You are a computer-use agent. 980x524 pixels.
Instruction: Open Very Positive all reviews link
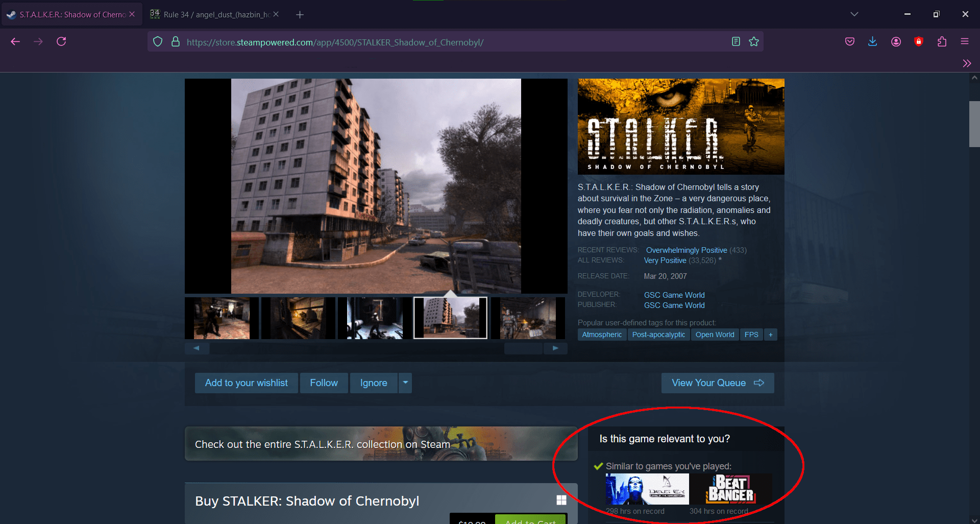(665, 260)
